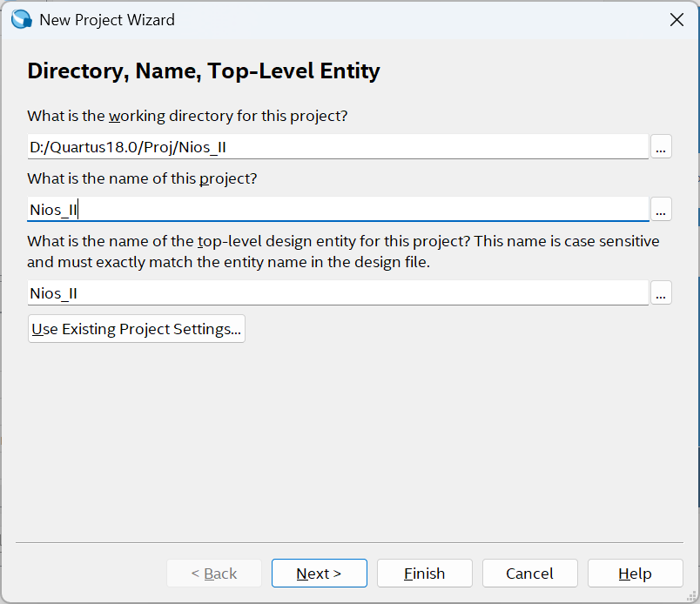Click the disabled Back button
Viewport: 700px width, 604px height.
point(214,574)
